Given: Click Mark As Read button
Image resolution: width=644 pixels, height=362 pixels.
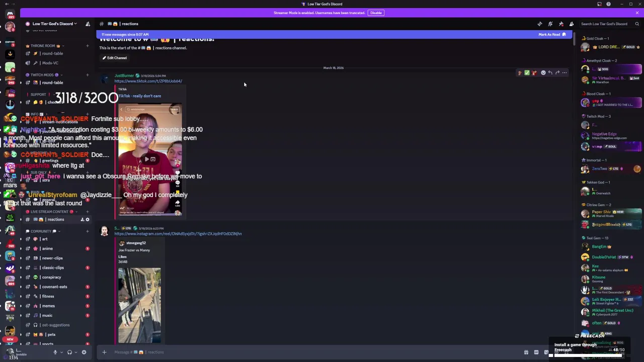Looking at the screenshot, I should tap(552, 35).
